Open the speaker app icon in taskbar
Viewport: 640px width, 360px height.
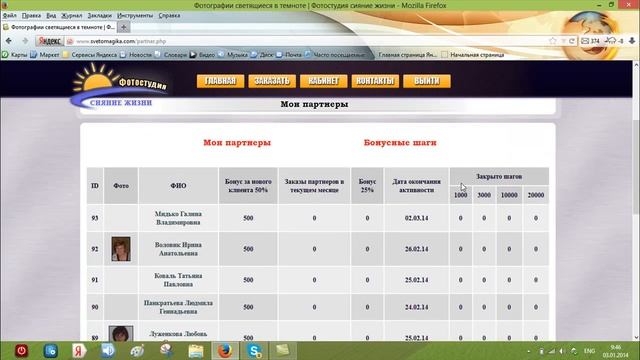pyautogui.click(x=108, y=351)
